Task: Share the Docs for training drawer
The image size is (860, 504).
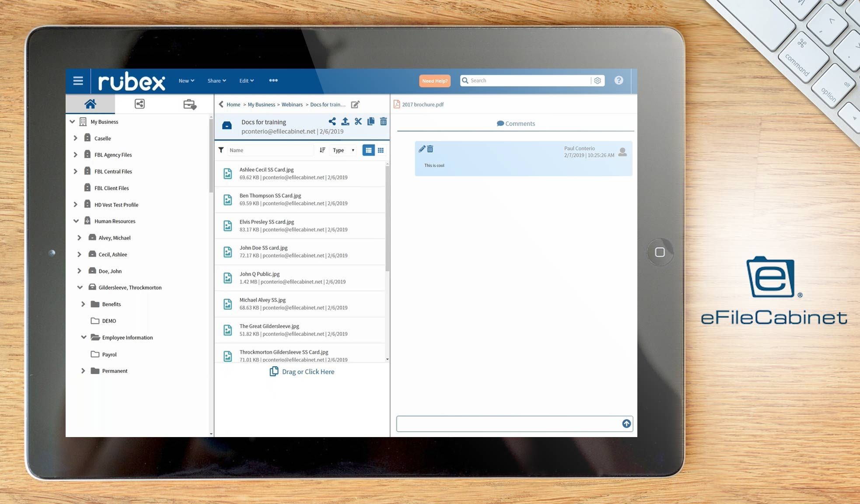Action: (332, 121)
